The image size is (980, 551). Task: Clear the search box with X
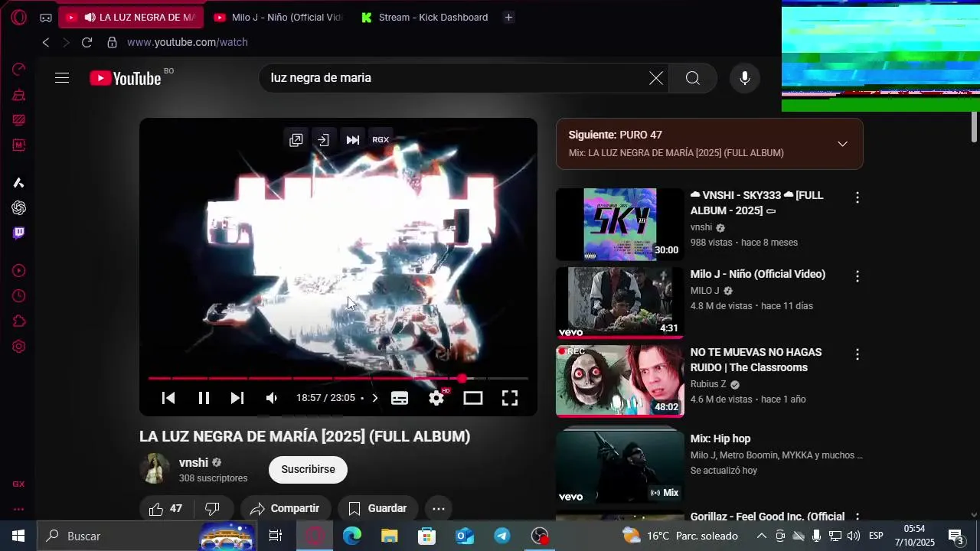pos(656,78)
